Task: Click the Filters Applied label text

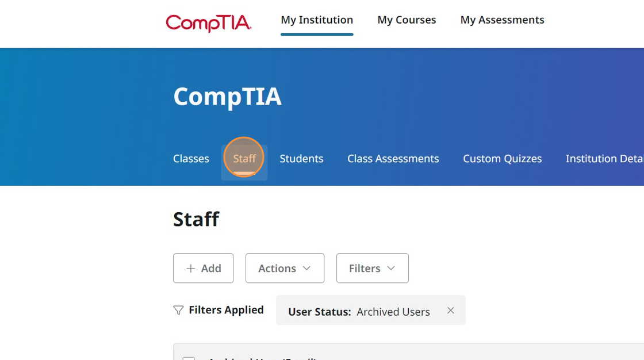Action: click(226, 310)
